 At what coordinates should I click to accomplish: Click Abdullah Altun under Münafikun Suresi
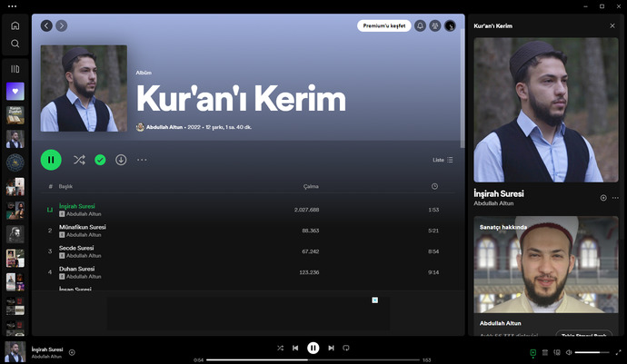84,235
